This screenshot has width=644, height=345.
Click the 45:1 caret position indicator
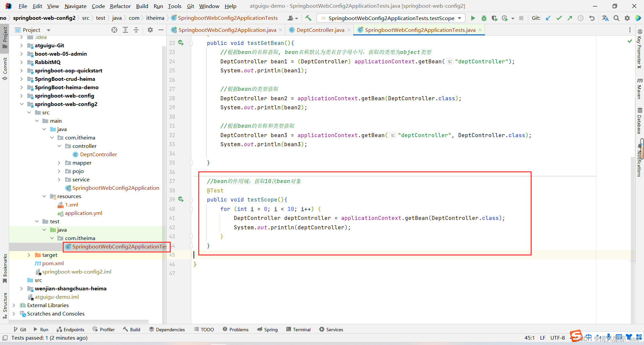[529, 338]
